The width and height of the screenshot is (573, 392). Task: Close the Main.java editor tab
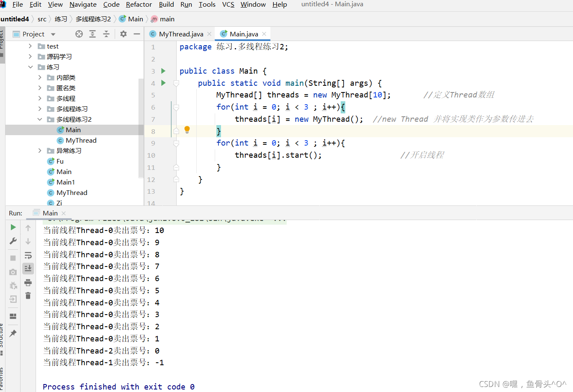(x=264, y=34)
